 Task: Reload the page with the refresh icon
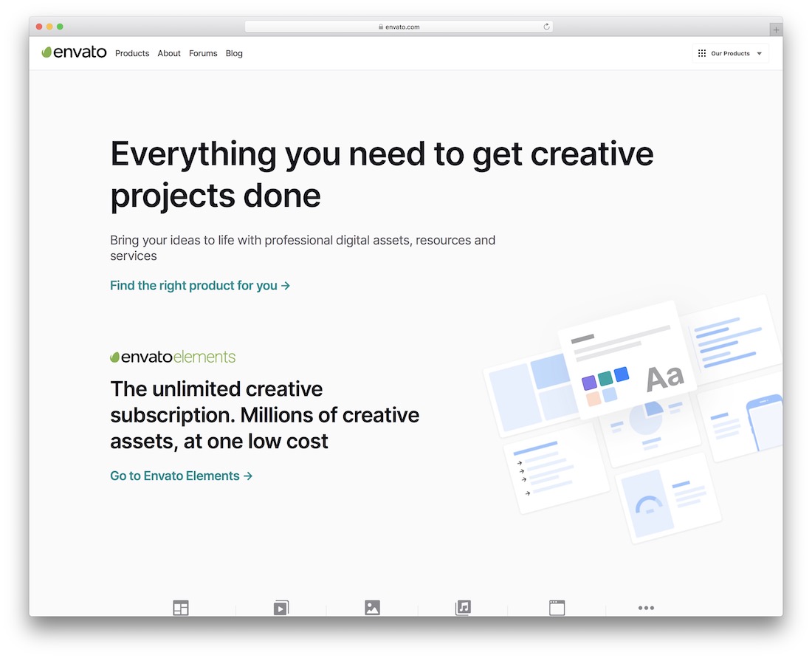pos(546,27)
